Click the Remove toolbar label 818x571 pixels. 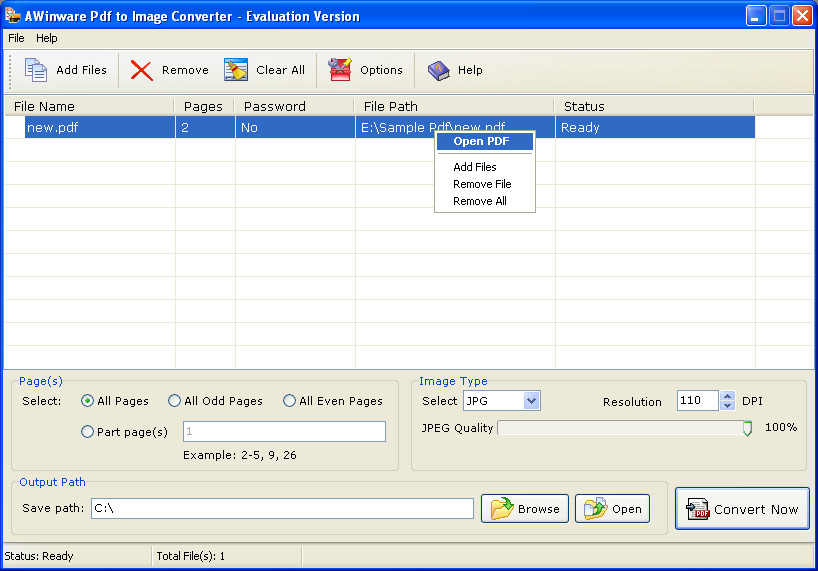coord(185,70)
